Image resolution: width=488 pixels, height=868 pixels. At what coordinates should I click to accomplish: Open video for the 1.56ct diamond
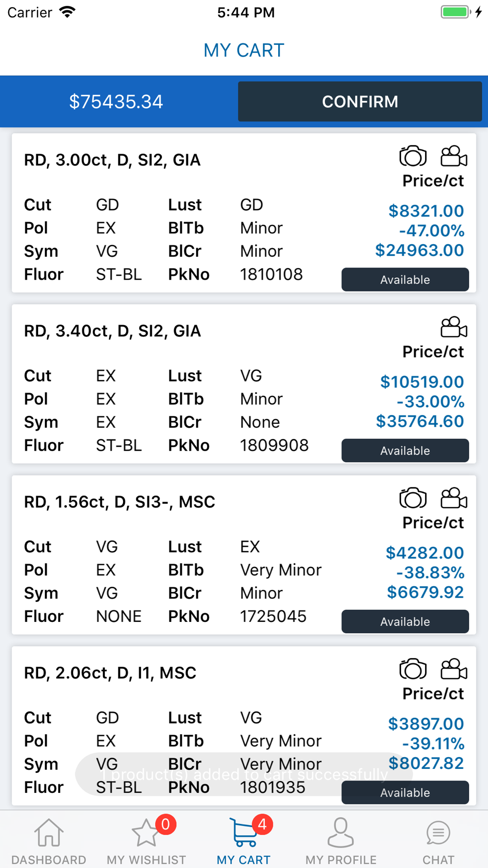pos(454,498)
